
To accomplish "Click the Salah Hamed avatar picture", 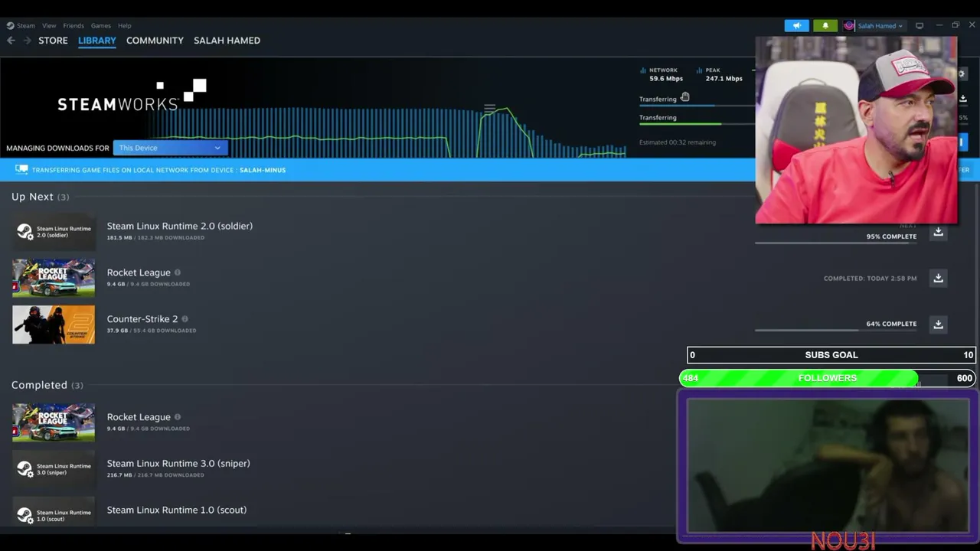I will coord(849,25).
